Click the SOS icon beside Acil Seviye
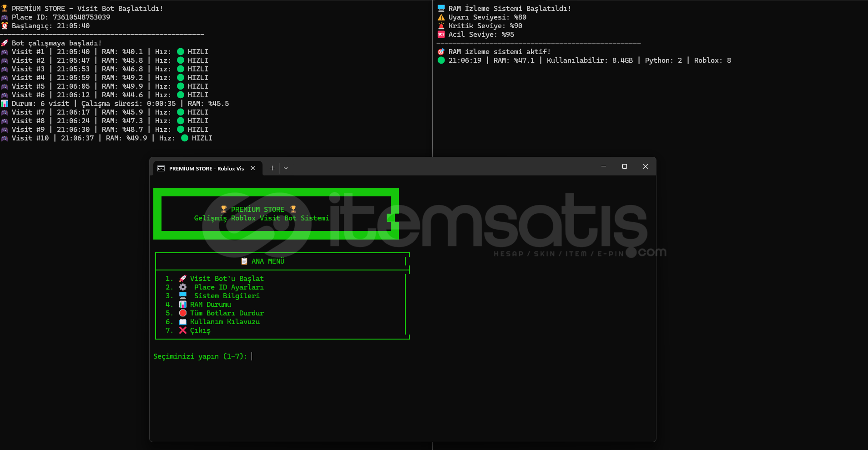 point(441,35)
